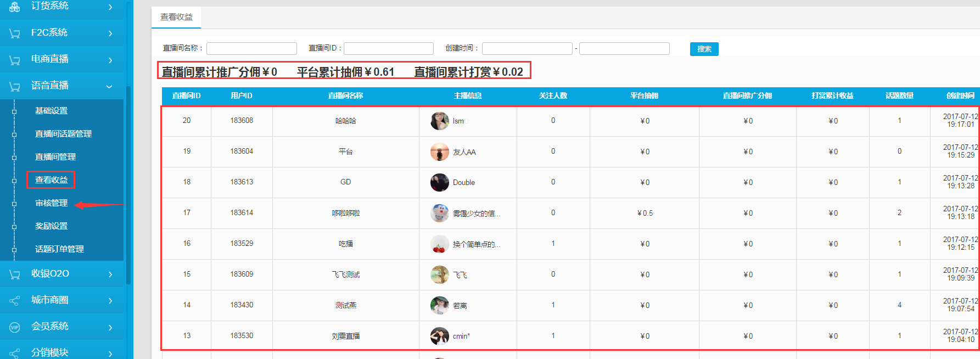Open 直播间话题管理 submenu item
The height and width of the screenshot is (359, 980).
[x=64, y=134]
